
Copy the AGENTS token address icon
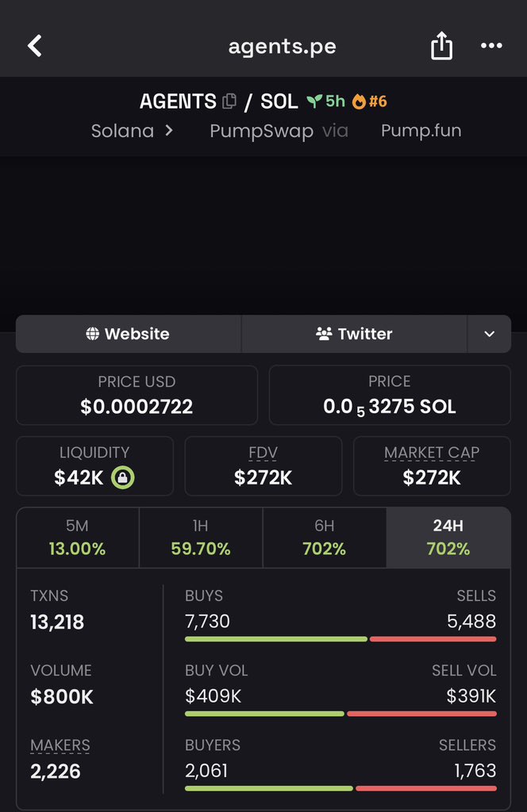pyautogui.click(x=230, y=101)
